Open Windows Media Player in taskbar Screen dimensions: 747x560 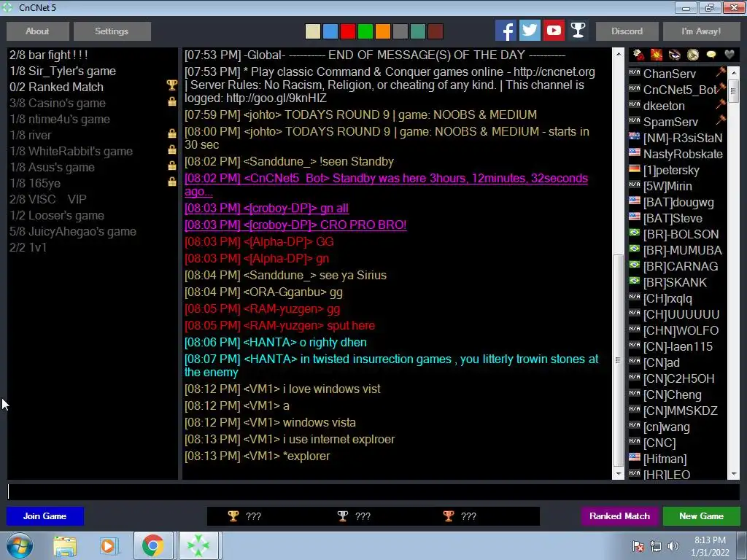(x=108, y=546)
